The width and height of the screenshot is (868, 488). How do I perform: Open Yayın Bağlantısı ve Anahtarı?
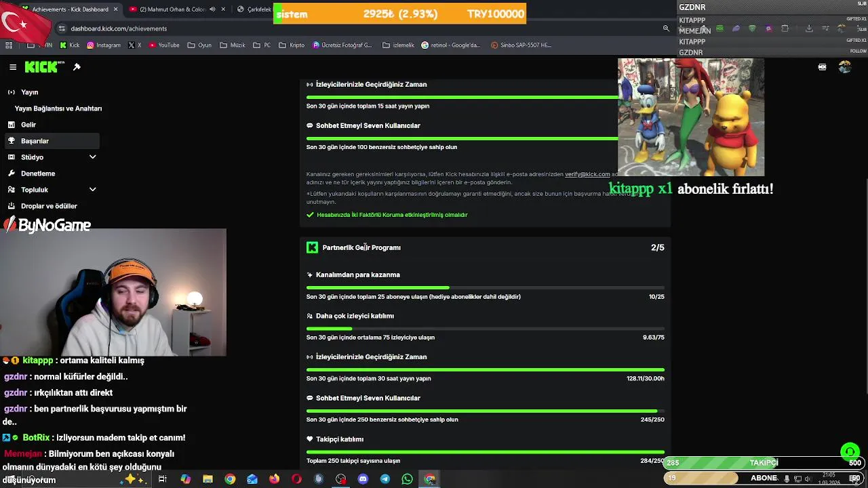pyautogui.click(x=58, y=108)
